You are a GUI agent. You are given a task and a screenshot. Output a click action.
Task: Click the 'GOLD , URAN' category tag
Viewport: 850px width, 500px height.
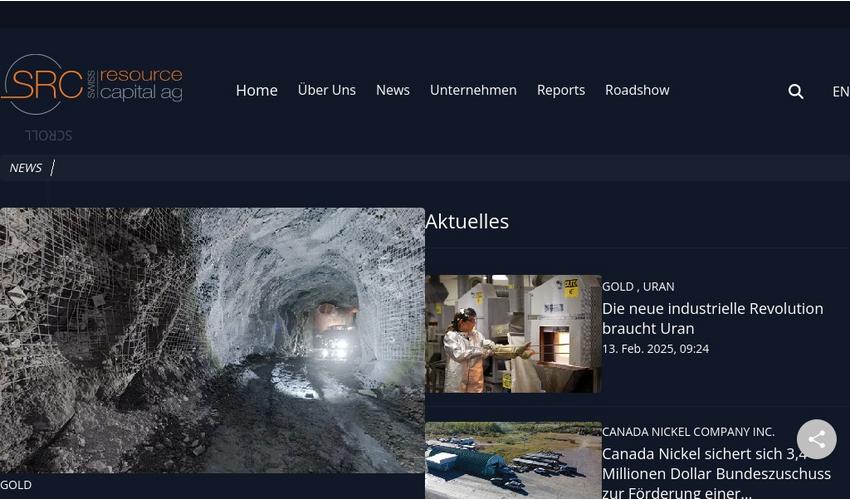638,286
